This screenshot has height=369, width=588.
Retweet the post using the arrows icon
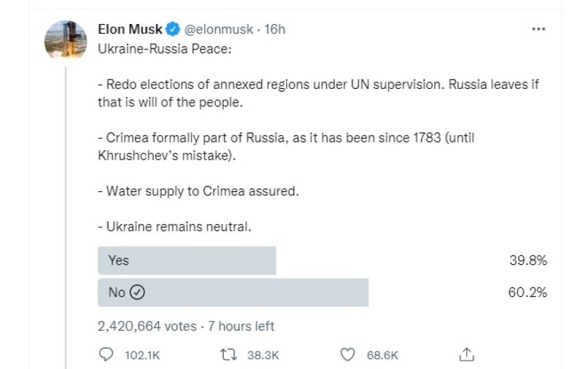(227, 354)
